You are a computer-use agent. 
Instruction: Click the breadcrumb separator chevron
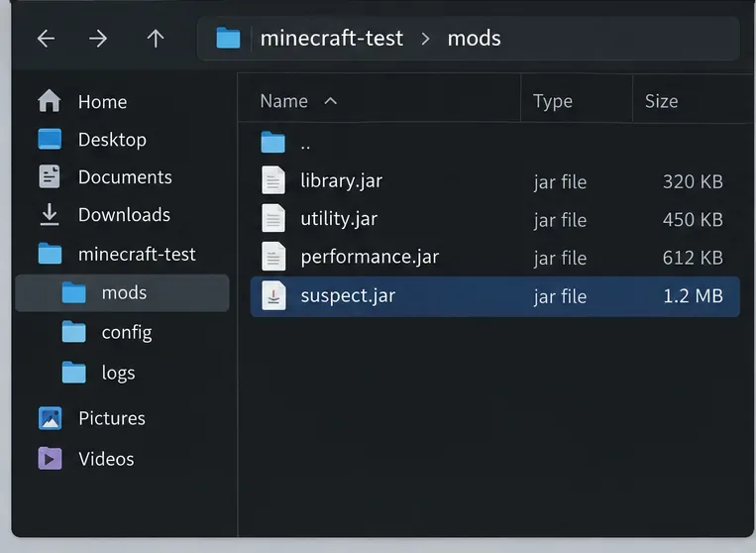pyautogui.click(x=425, y=39)
